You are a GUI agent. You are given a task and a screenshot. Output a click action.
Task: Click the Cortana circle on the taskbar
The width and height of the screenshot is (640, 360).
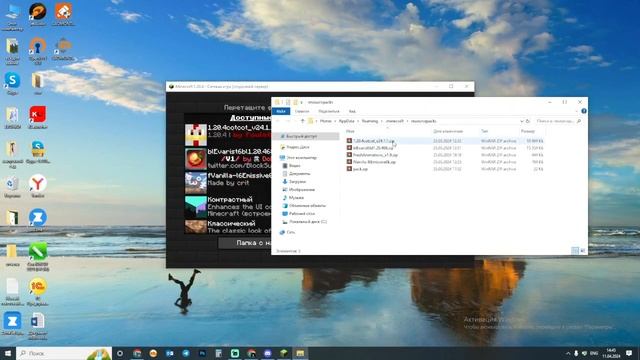point(120,353)
